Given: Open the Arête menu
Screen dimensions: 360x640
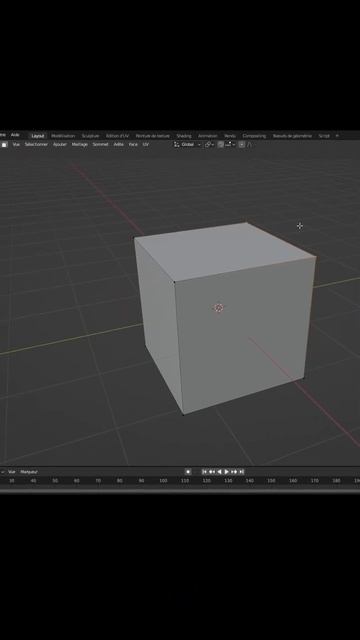Looking at the screenshot, I should pyautogui.click(x=118, y=144).
